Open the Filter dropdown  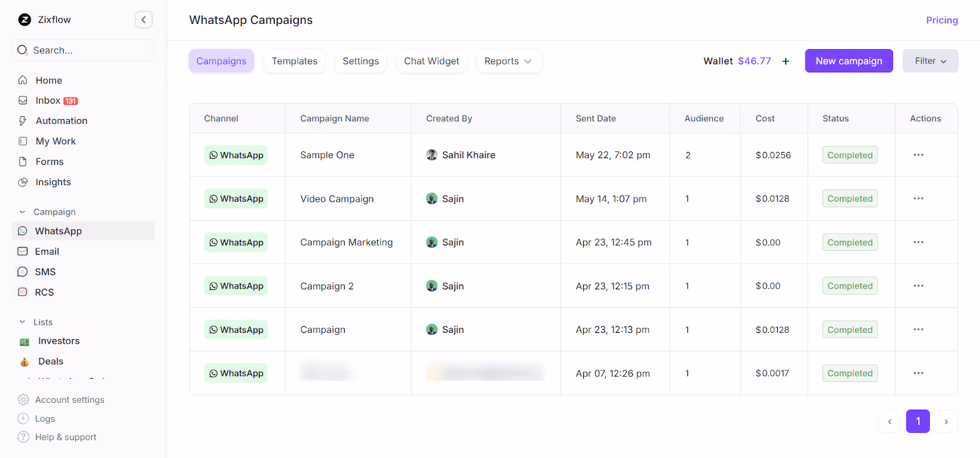(x=930, y=61)
